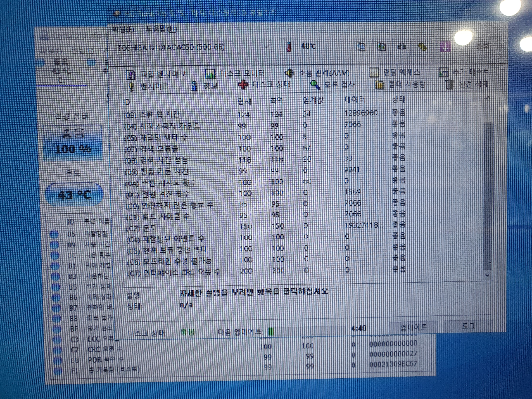The image size is (532, 399).
Task: Click the 완전 삭제 trash icon
Action: (449, 84)
